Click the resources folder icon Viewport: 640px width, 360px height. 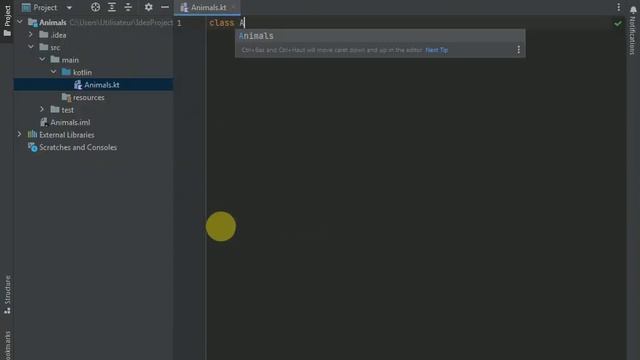[66, 97]
